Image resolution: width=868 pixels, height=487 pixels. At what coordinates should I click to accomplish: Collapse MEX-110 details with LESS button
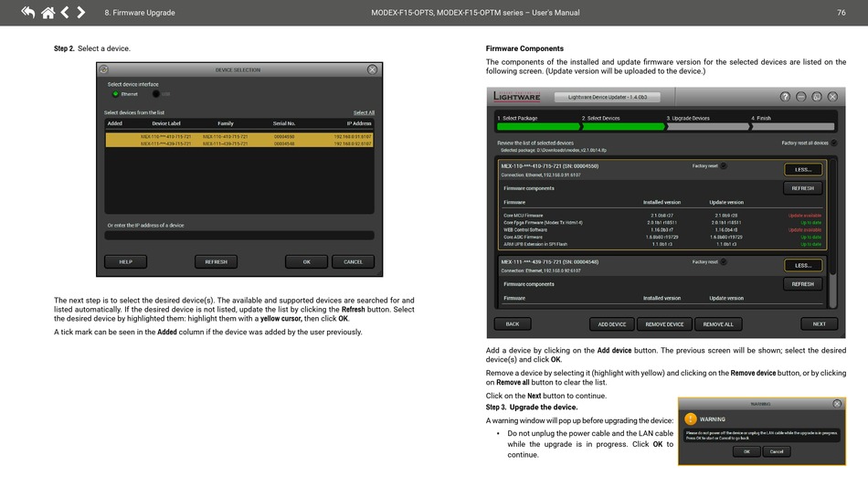coord(802,169)
